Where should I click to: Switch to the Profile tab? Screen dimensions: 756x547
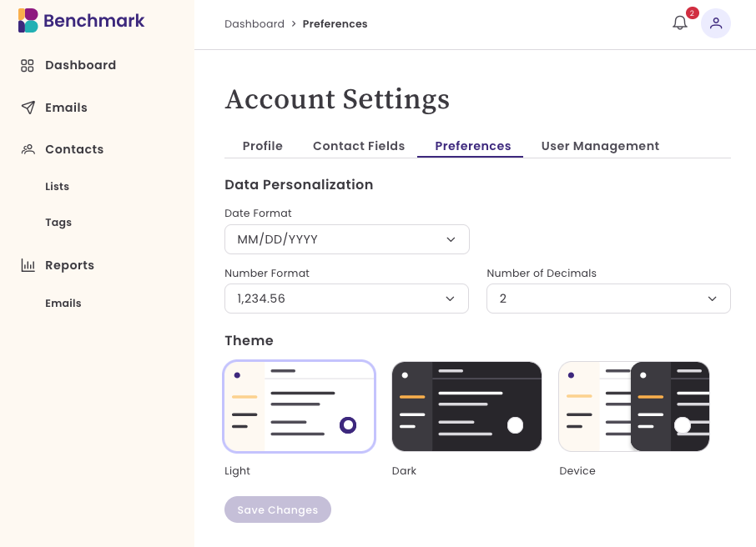pyautogui.click(x=262, y=146)
